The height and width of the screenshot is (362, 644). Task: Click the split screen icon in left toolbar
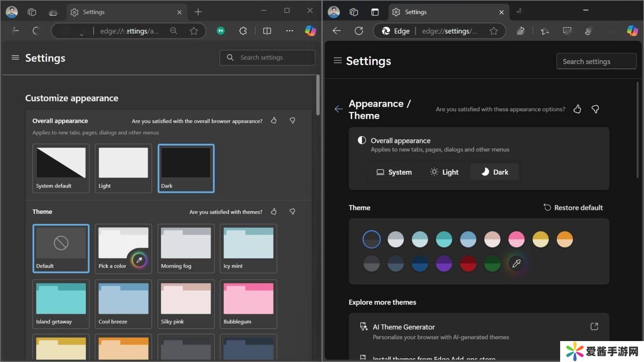point(267,31)
